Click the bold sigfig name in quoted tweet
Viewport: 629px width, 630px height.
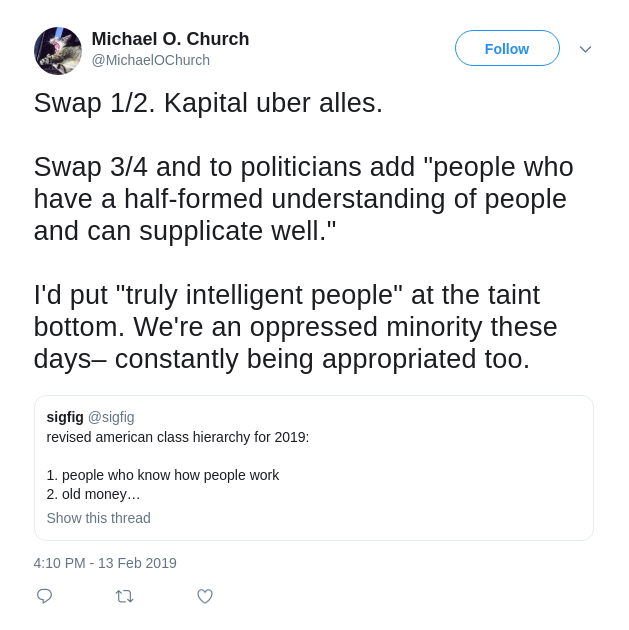click(x=65, y=417)
